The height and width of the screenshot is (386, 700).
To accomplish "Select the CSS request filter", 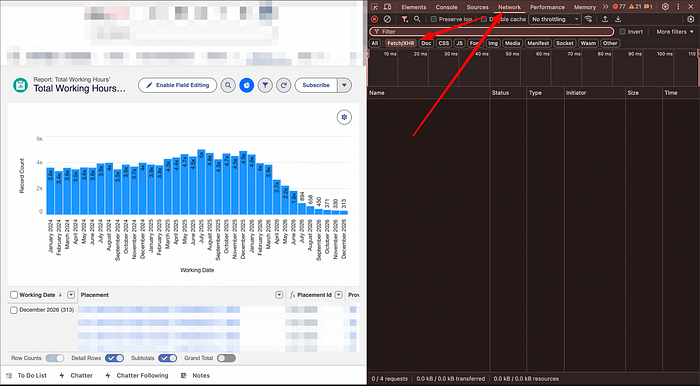I will [x=443, y=43].
